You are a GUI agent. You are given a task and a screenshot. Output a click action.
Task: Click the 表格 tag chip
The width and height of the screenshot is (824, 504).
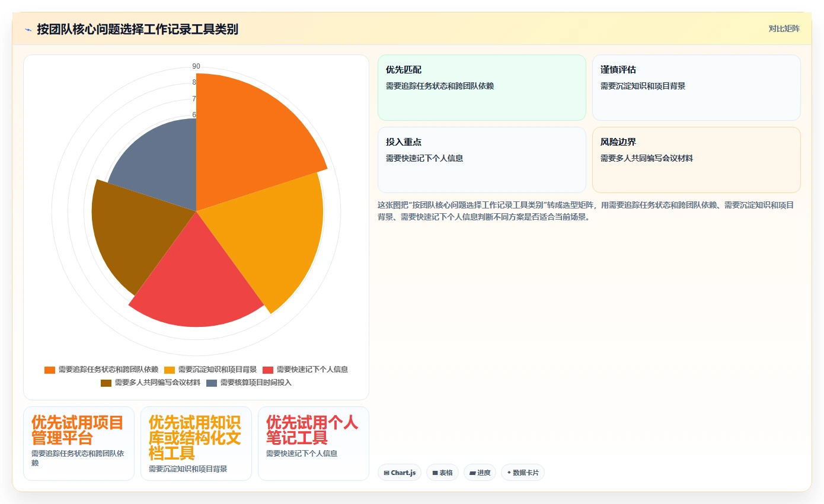[x=442, y=473]
